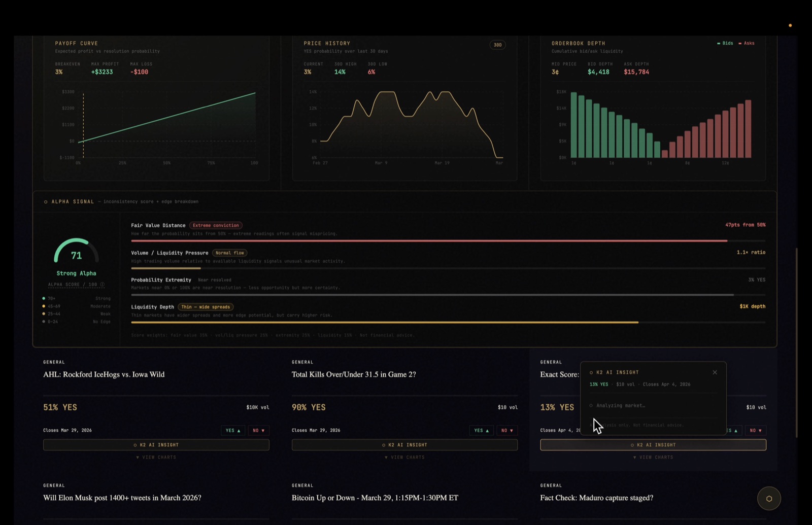The width and height of the screenshot is (812, 525).
Task: Click the Ask Depth value $15,784
Action: (x=636, y=72)
